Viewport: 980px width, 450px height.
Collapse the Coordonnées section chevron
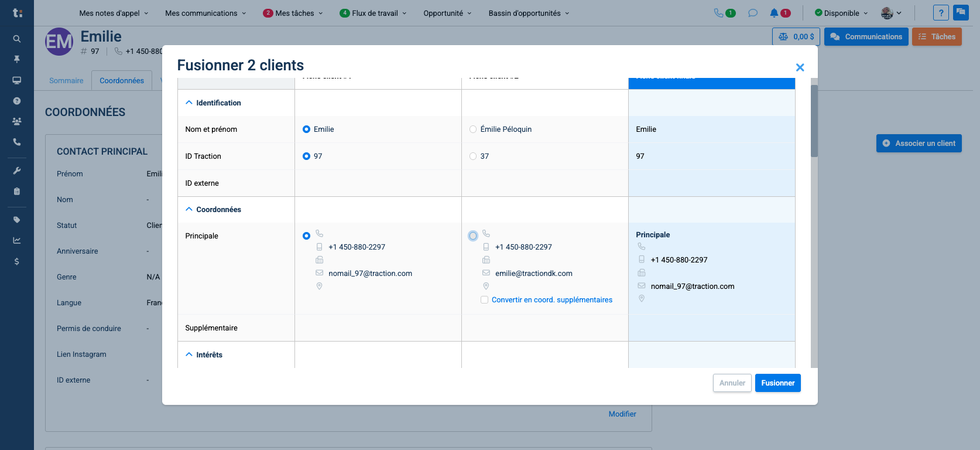(x=189, y=209)
